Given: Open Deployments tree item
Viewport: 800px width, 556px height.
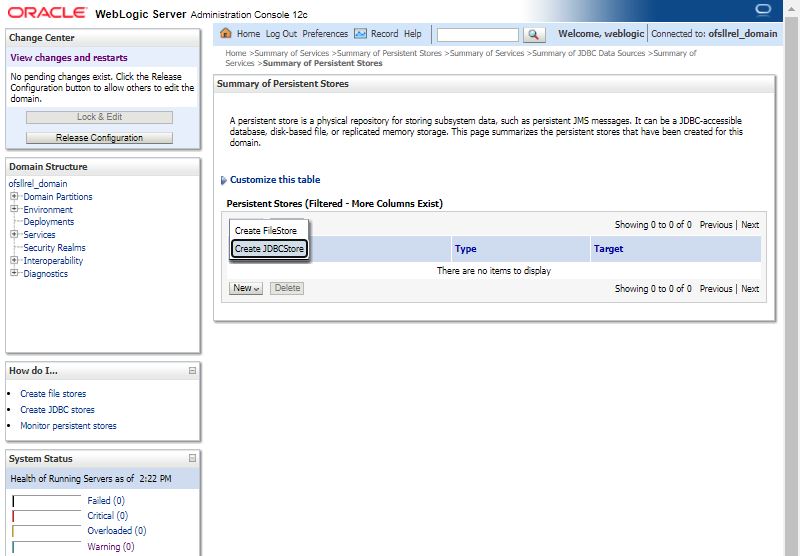Looking at the screenshot, I should click(48, 222).
